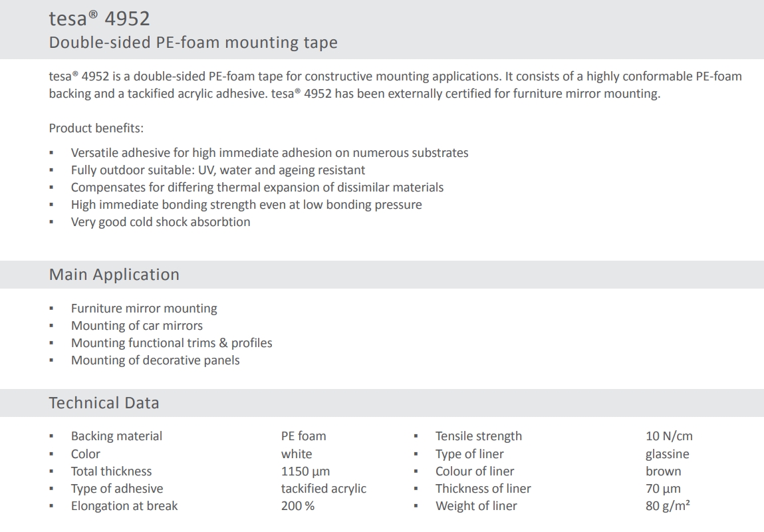The height and width of the screenshot is (532, 764).
Task: Select the "Versatile adhesive" benefit line
Action: (x=269, y=153)
